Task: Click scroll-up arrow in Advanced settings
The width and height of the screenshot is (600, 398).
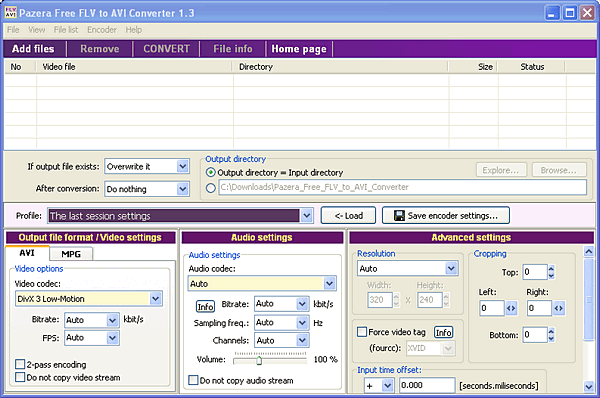Action: click(589, 251)
